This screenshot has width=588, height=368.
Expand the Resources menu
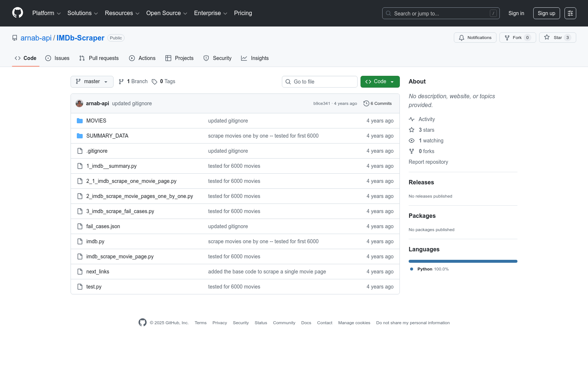pyautogui.click(x=122, y=13)
